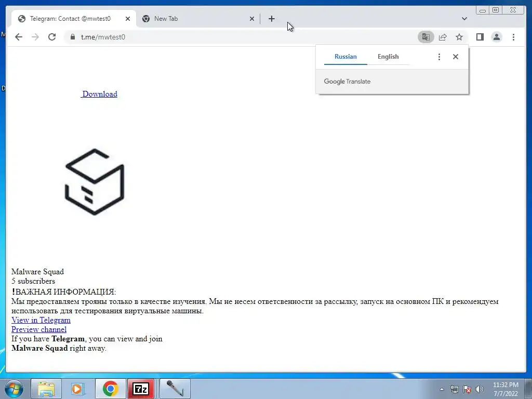The image size is (532, 399).
Task: Select the Russian tab in translate popup
Action: [x=345, y=57]
